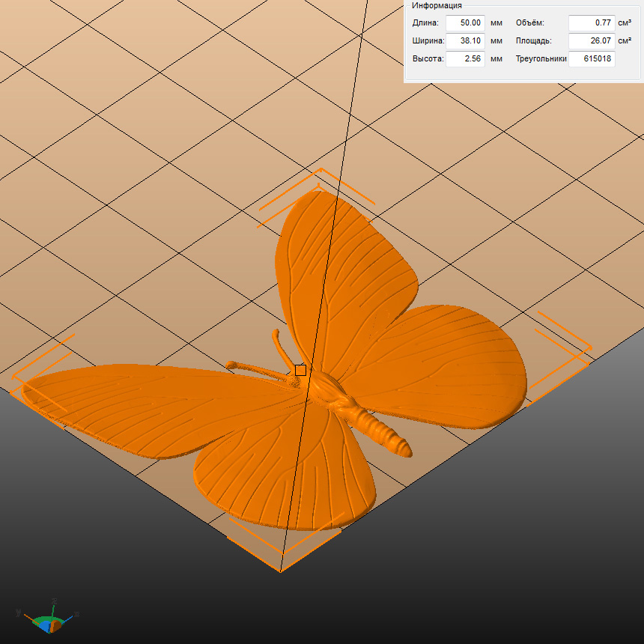
Task: Click the Ширина field showing 38.10
Action: 465,41
